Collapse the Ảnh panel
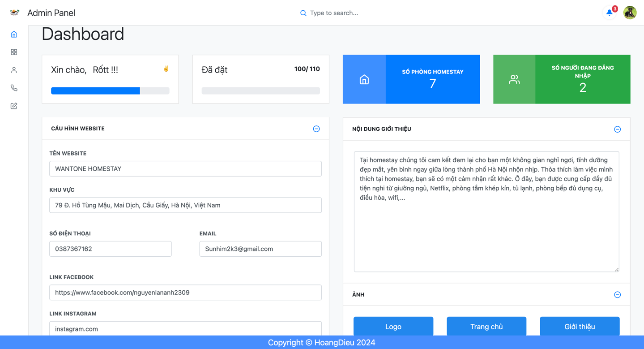The width and height of the screenshot is (644, 349). [x=617, y=295]
